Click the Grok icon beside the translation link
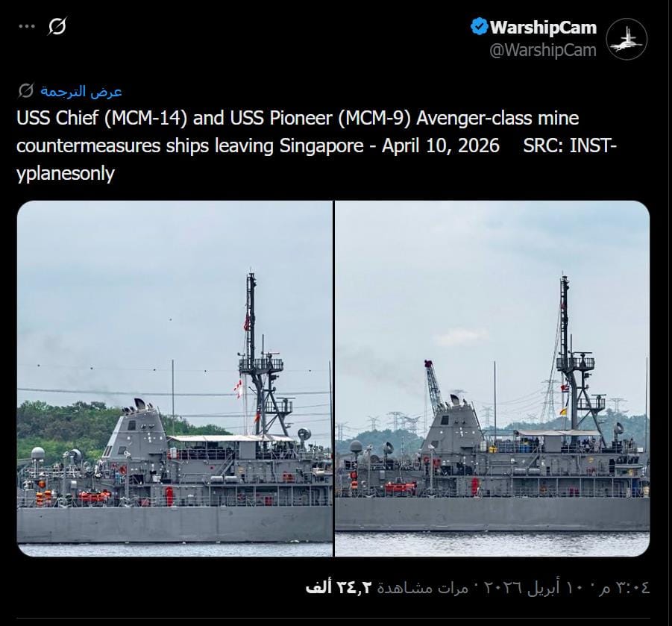 click(25, 91)
